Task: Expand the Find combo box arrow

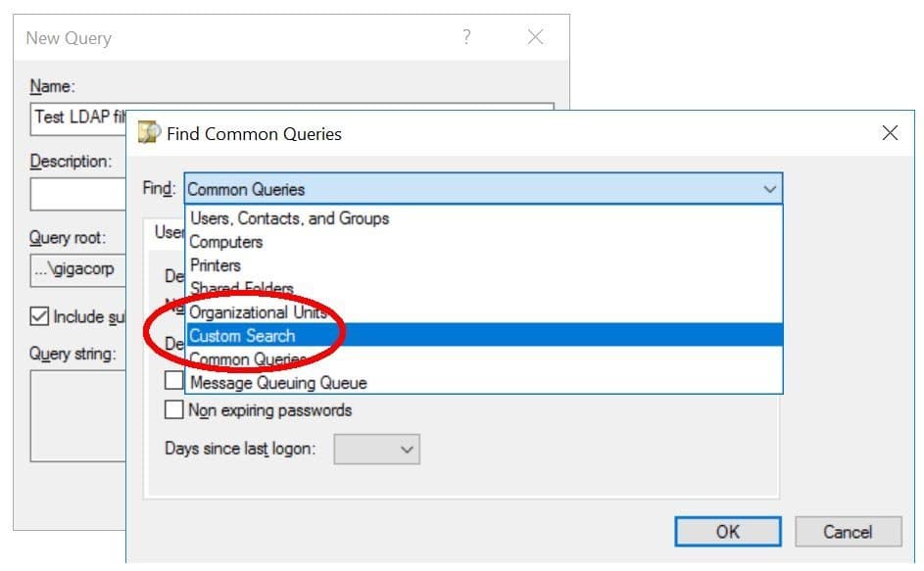Action: [769, 189]
